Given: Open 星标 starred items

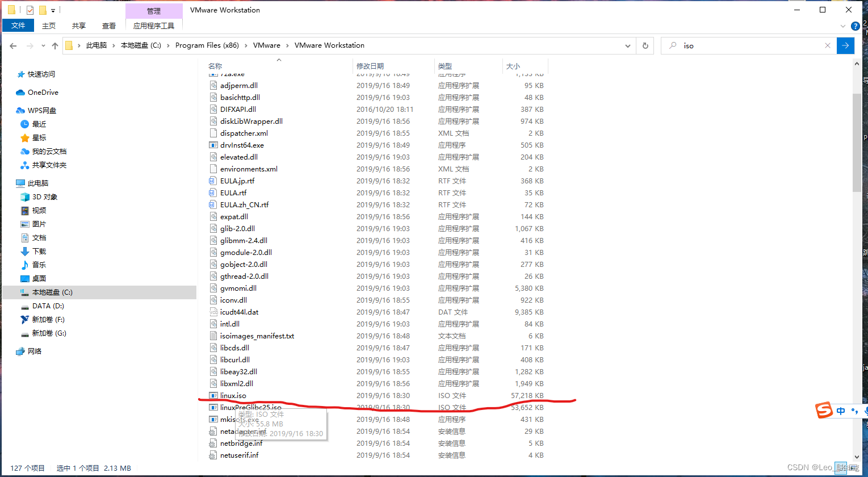Looking at the screenshot, I should [39, 138].
